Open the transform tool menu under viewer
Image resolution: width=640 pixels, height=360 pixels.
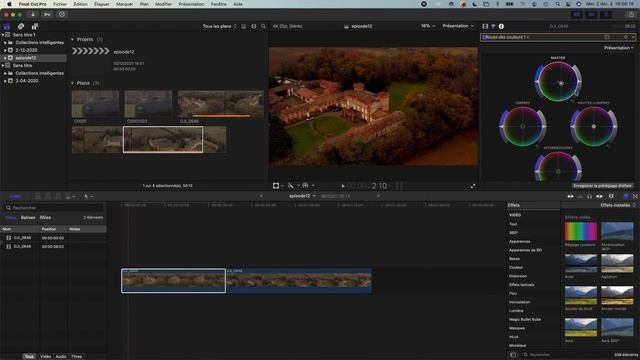pos(278,186)
